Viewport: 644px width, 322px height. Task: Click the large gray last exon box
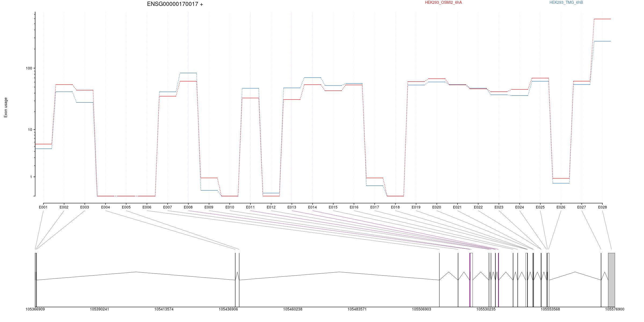[612, 280]
